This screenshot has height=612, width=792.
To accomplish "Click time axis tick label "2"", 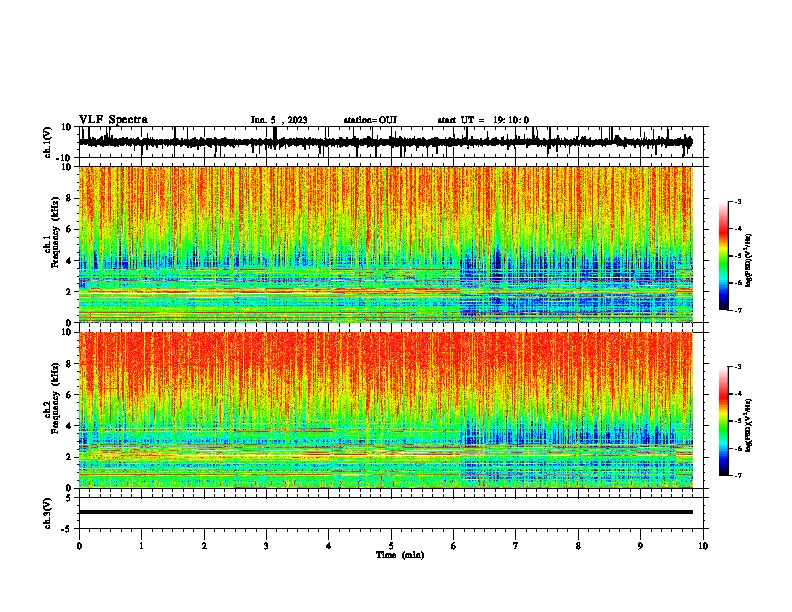I will tap(204, 546).
